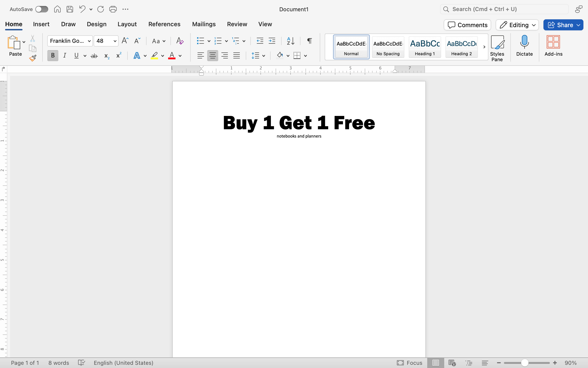This screenshot has width=588, height=368.
Task: Expand the styles gallery with the chevron
Action: [484, 47]
